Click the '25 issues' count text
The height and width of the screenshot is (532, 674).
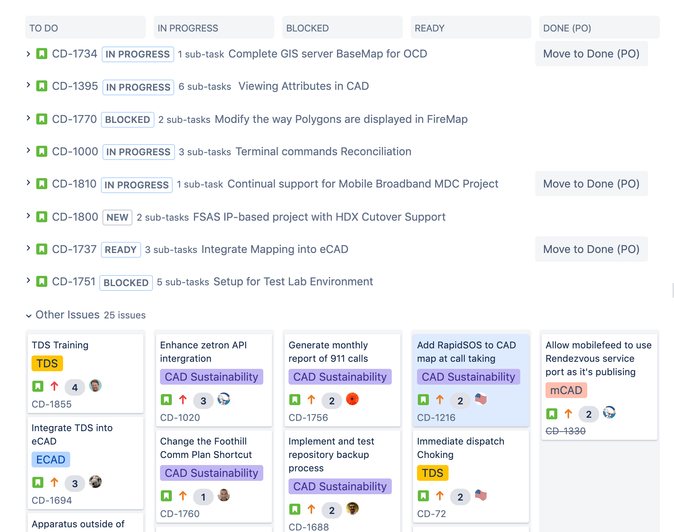coord(125,315)
